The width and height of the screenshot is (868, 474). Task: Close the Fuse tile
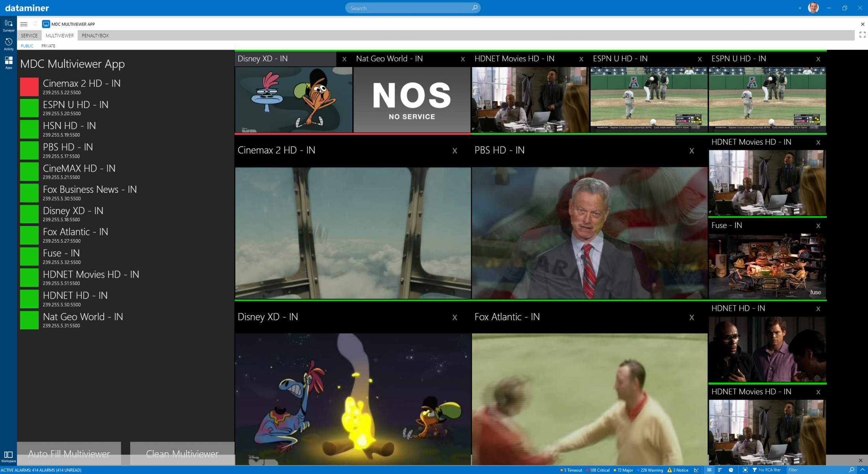pos(818,226)
